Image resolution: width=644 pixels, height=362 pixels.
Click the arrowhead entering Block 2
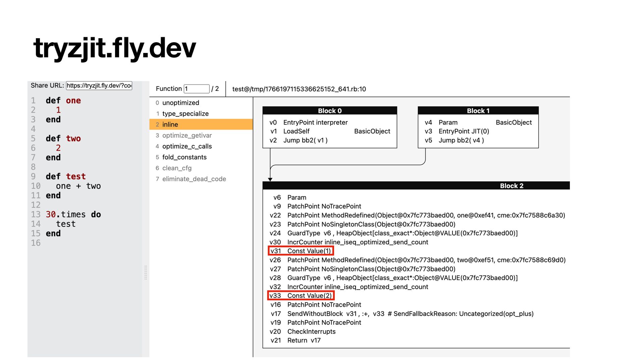[x=270, y=180]
